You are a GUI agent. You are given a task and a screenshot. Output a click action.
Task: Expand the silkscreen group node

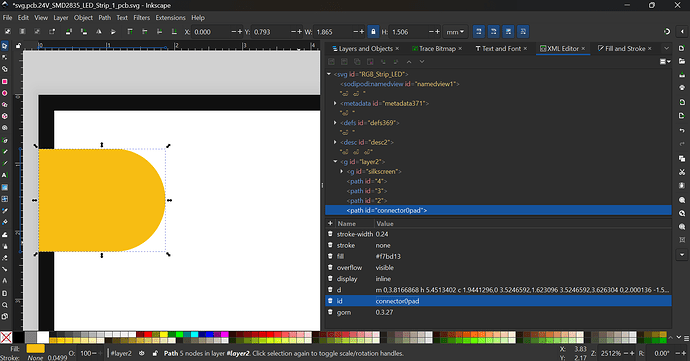pos(342,171)
